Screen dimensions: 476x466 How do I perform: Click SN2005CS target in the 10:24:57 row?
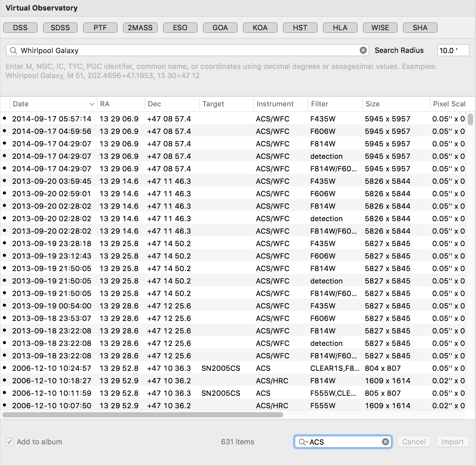tap(221, 368)
